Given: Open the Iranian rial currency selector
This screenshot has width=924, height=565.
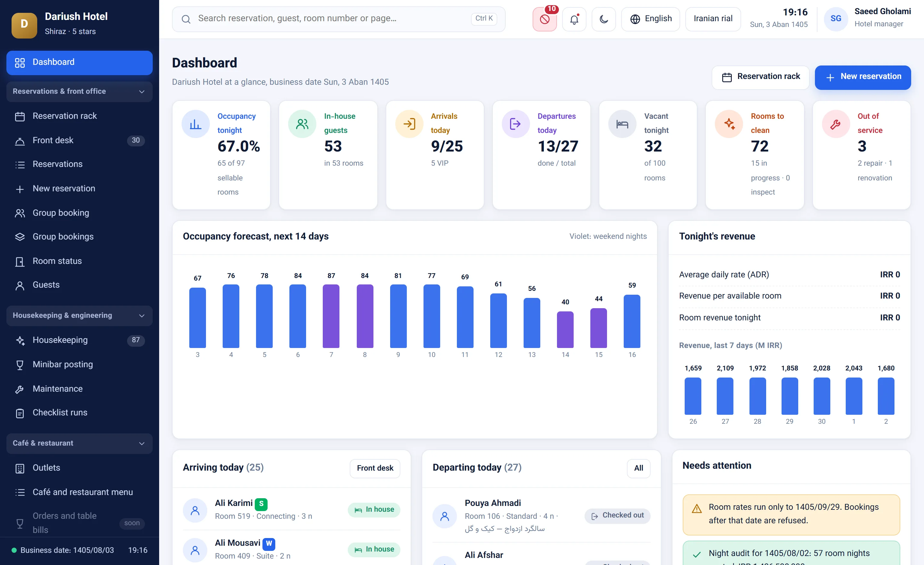Looking at the screenshot, I should (x=713, y=19).
